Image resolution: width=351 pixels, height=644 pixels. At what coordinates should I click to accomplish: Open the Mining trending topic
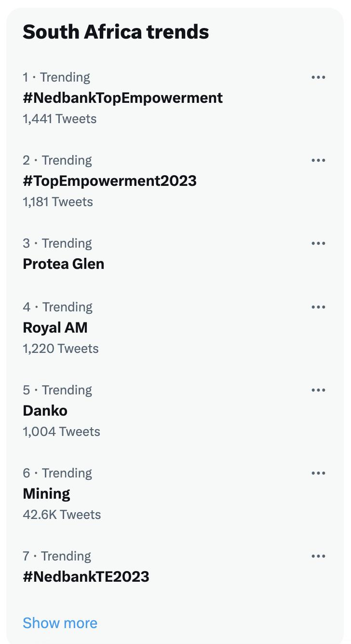46,494
